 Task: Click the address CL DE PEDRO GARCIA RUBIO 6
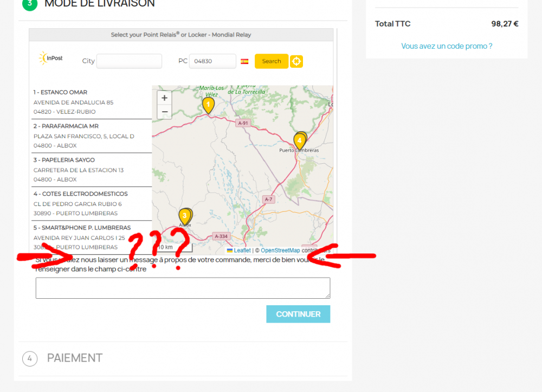point(78,204)
